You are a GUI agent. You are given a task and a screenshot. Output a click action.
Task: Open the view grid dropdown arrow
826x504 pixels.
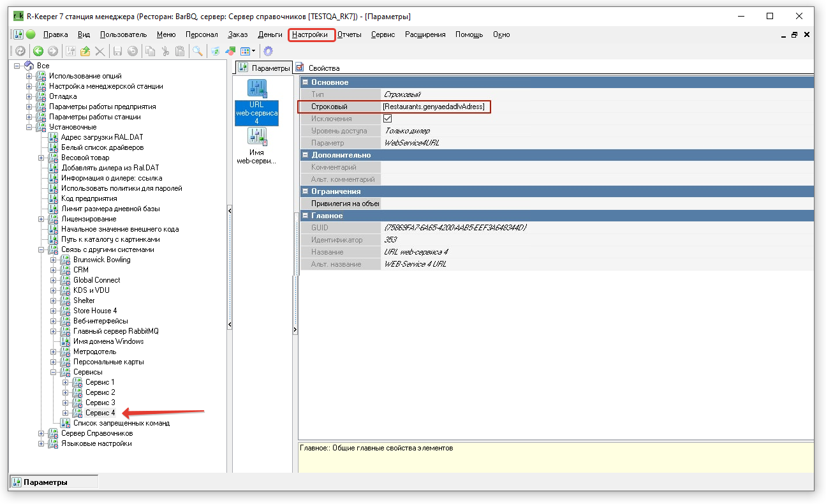[x=254, y=51]
